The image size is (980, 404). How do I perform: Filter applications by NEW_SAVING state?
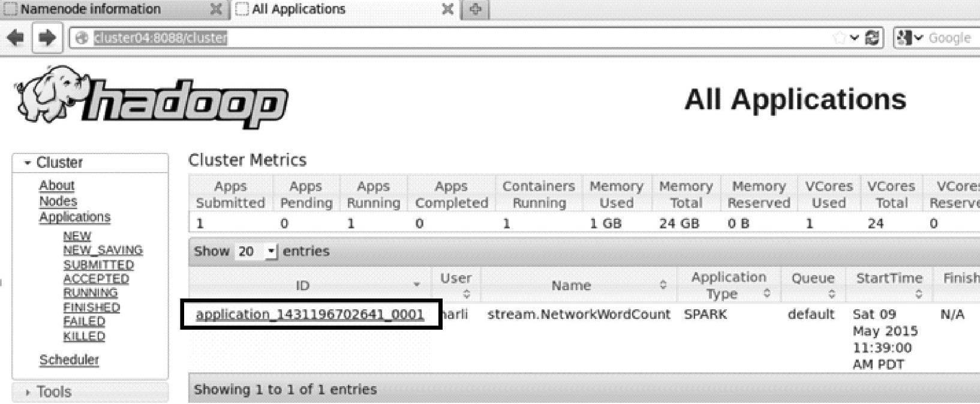103,250
